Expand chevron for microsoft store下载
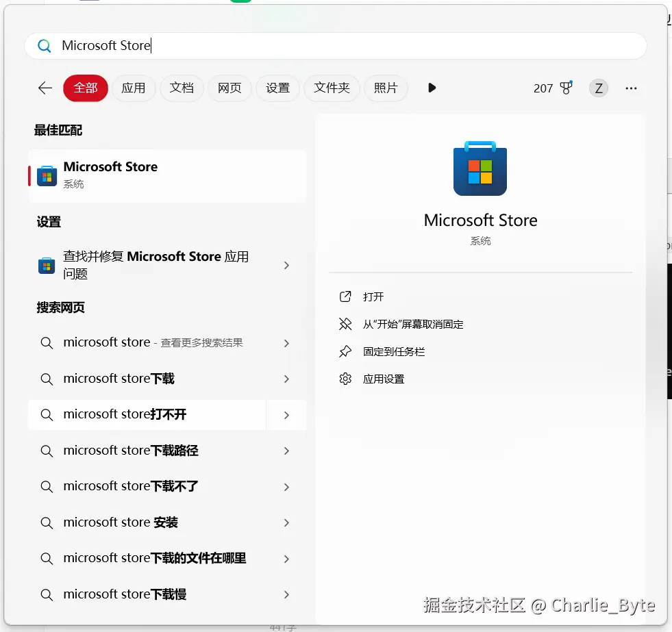Viewport: 672px width, 632px height. click(x=287, y=379)
